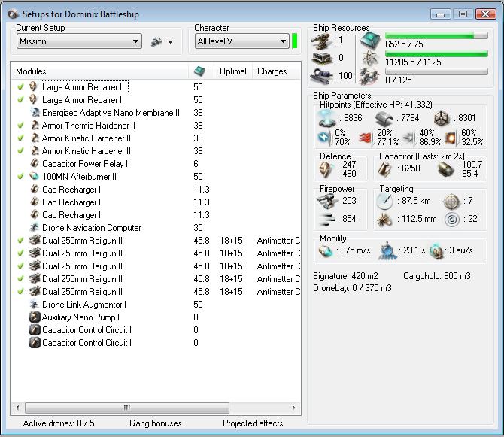Click the Signature: 420 m2 text
The image size is (504, 437).
tap(345, 276)
